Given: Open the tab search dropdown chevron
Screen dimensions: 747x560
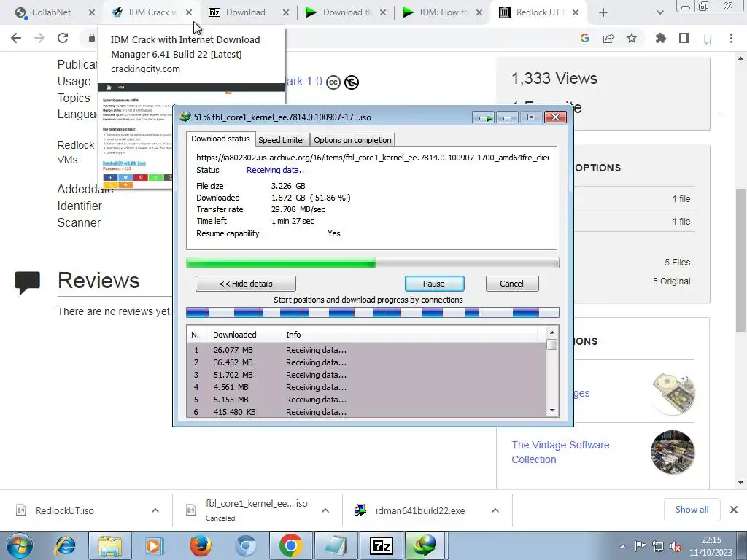Looking at the screenshot, I should [659, 12].
